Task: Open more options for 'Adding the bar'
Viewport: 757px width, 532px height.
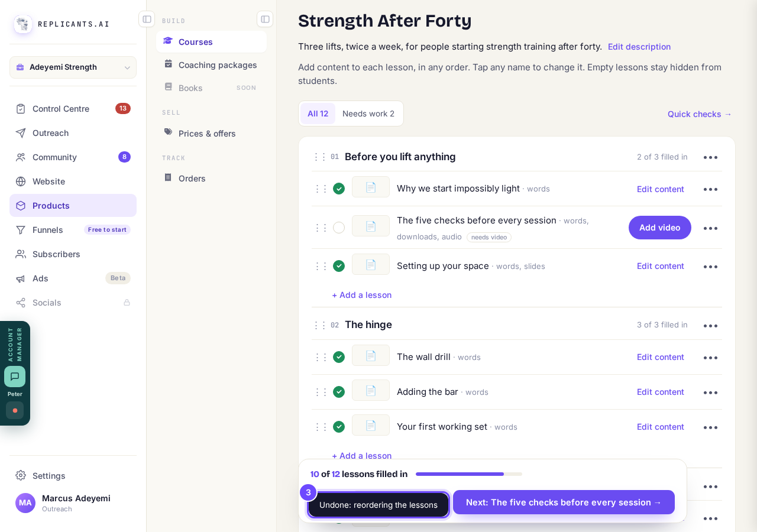Action: [710, 392]
